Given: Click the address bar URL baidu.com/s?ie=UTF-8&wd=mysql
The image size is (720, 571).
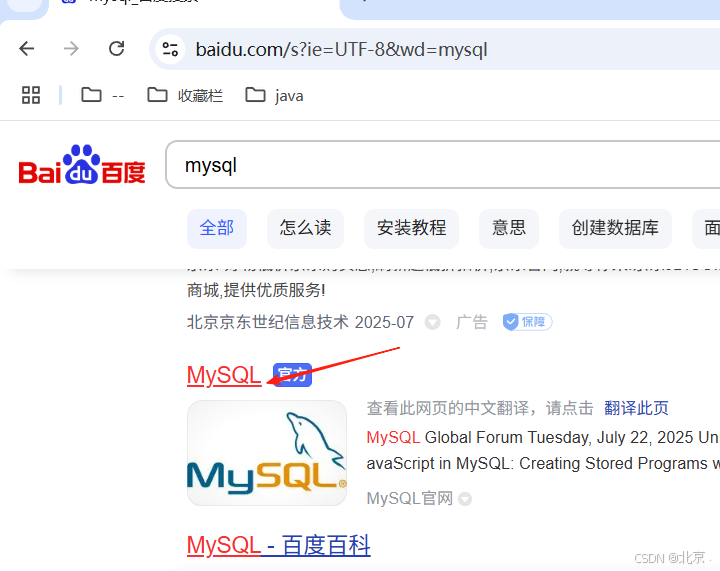Looking at the screenshot, I should (341, 50).
